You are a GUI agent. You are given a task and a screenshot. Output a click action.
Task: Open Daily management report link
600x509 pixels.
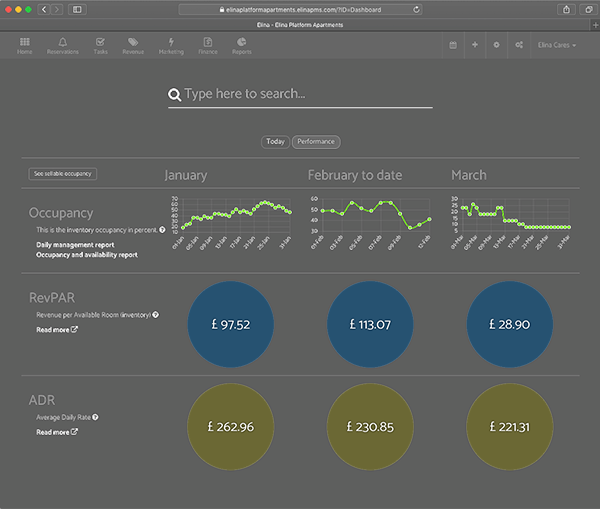tap(75, 245)
